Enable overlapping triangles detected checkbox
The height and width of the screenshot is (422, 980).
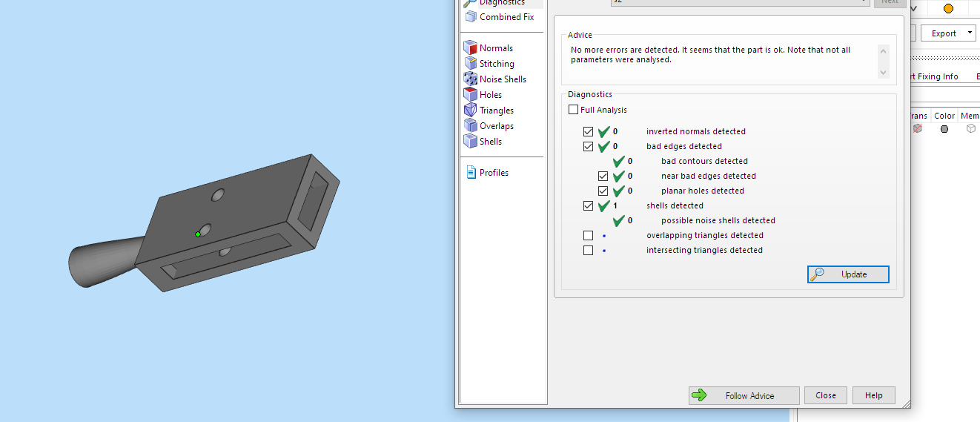[x=588, y=235]
